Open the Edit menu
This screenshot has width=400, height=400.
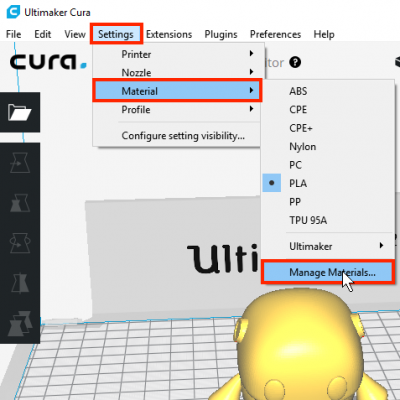[x=43, y=34]
